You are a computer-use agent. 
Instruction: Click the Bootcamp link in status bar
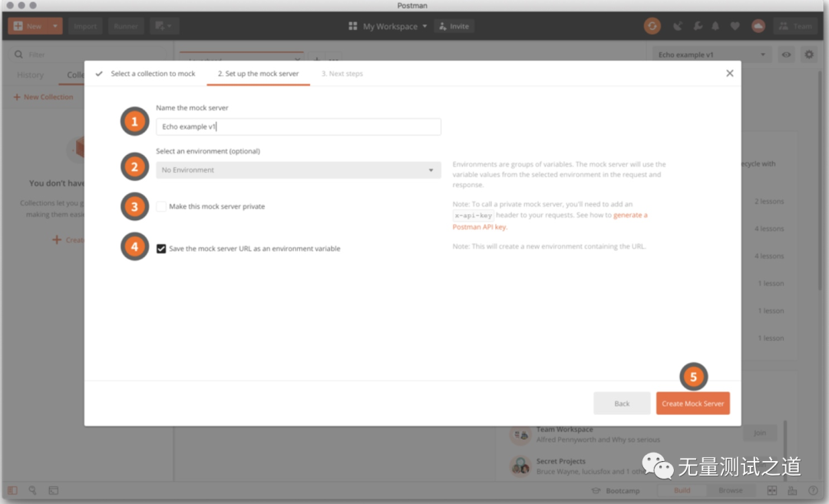(616, 490)
